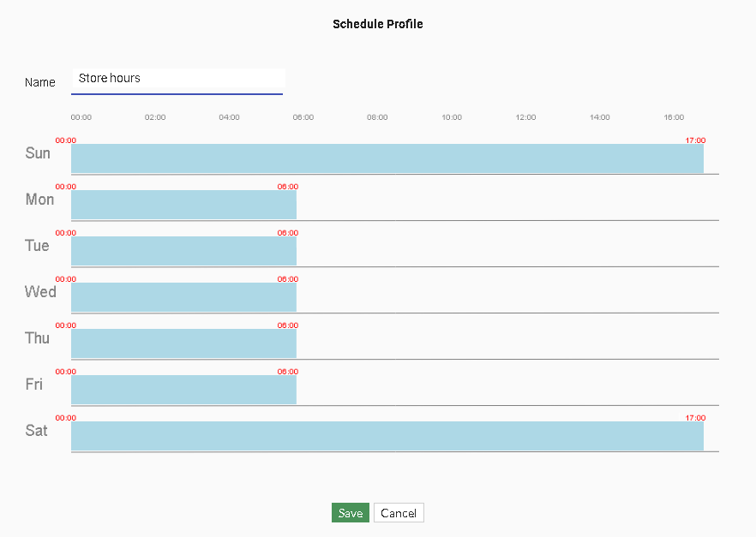Click Friday's 06:00 end time marker
756x537 pixels.
point(289,372)
